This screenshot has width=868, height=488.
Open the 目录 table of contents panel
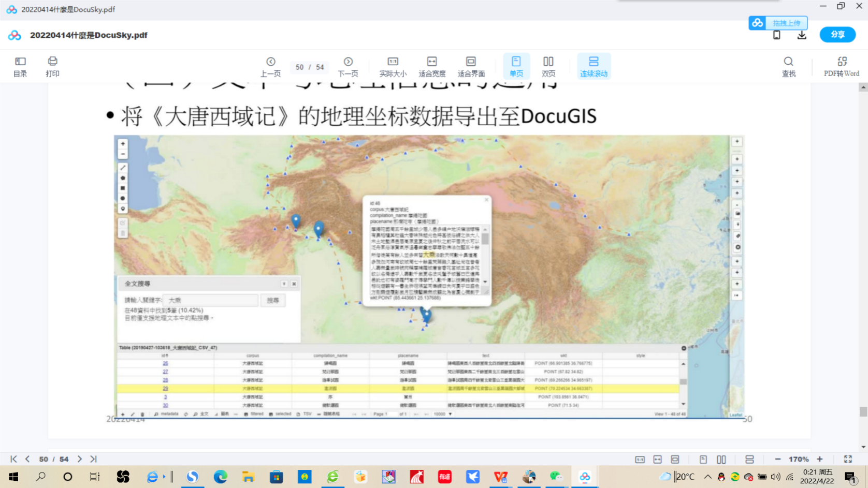point(20,67)
